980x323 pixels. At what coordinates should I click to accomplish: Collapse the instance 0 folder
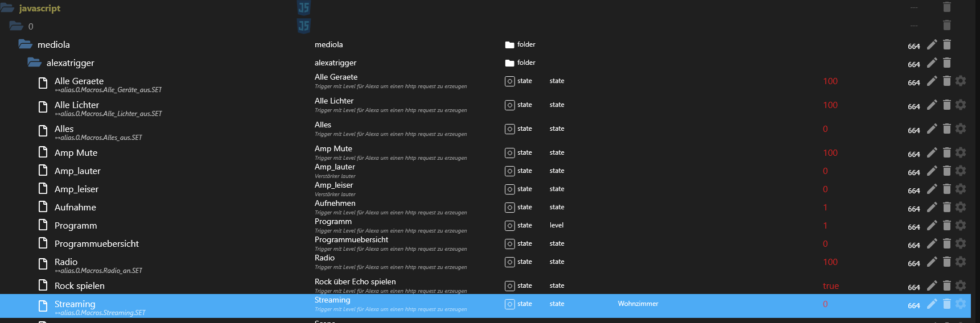[16, 26]
